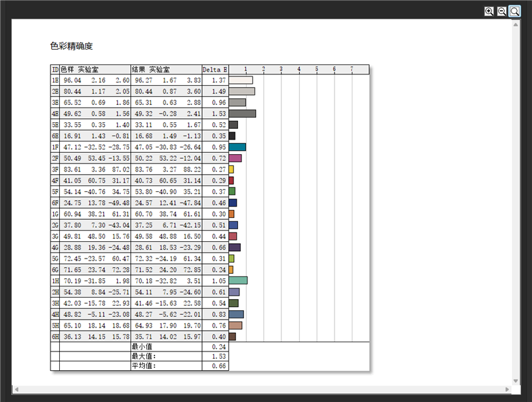Click result value 35.71

click(144, 337)
